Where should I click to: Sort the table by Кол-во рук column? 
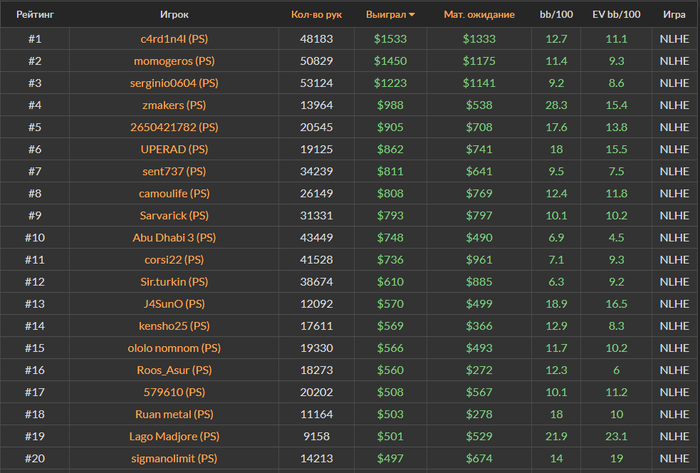coord(315,15)
